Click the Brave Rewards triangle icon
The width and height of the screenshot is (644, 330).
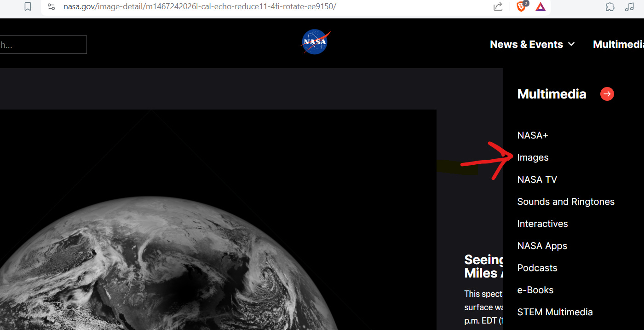(540, 7)
